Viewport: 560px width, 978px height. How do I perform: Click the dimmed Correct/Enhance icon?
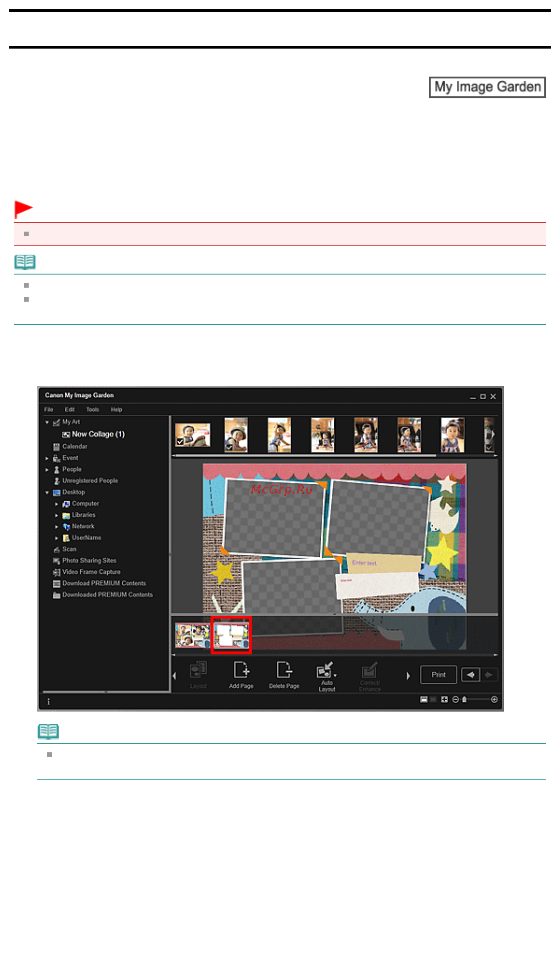(369, 670)
